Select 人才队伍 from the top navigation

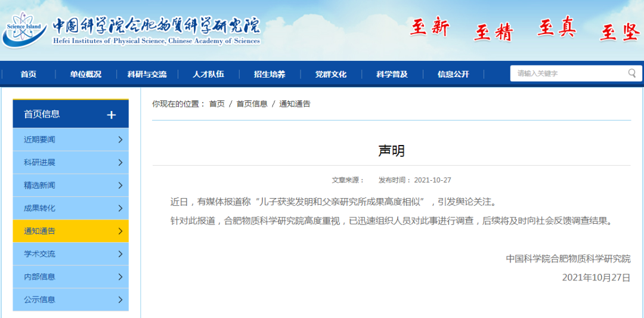pos(208,74)
